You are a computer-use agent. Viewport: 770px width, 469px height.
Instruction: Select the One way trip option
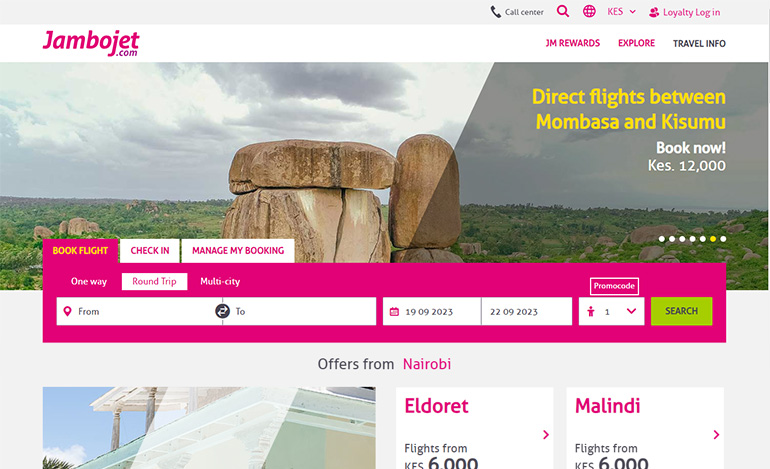coord(88,281)
